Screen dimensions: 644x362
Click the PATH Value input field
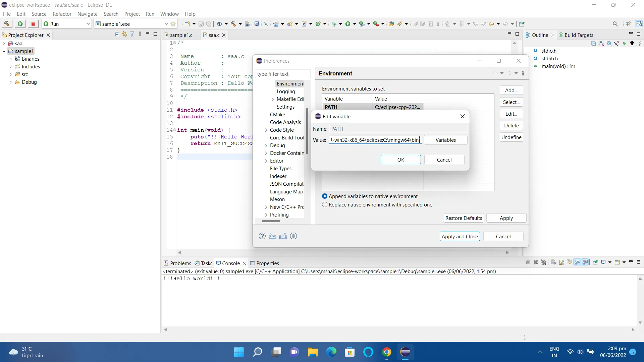[375, 140]
